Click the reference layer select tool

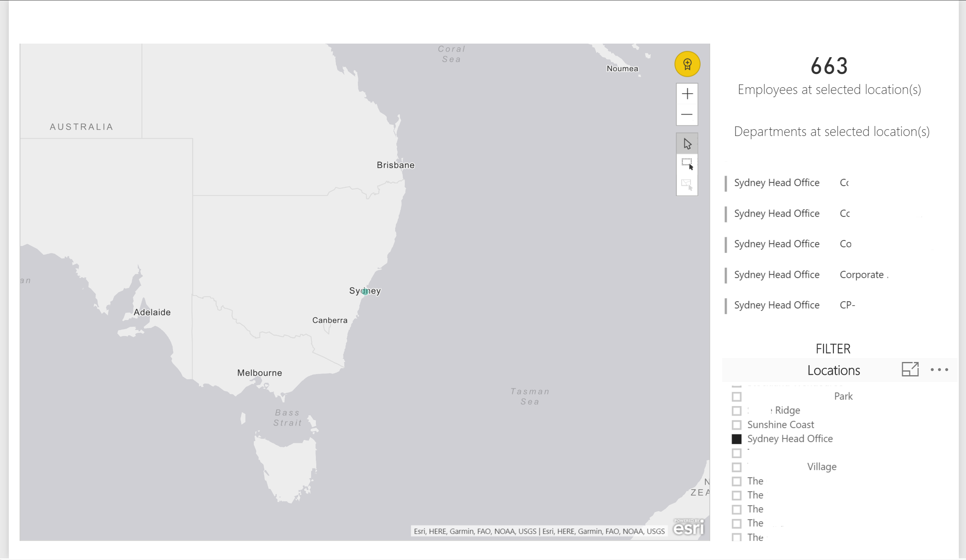[687, 185]
